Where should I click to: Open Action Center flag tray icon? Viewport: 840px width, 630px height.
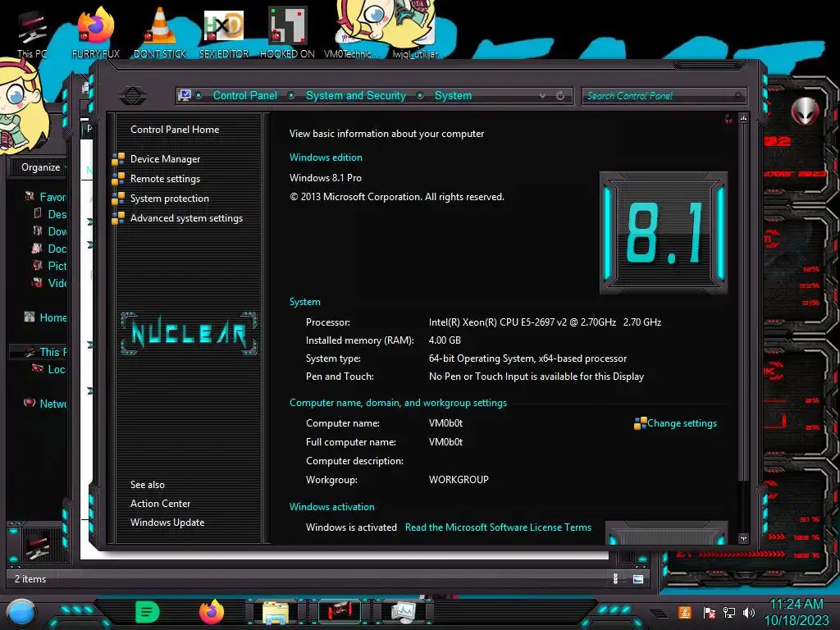[x=710, y=612]
